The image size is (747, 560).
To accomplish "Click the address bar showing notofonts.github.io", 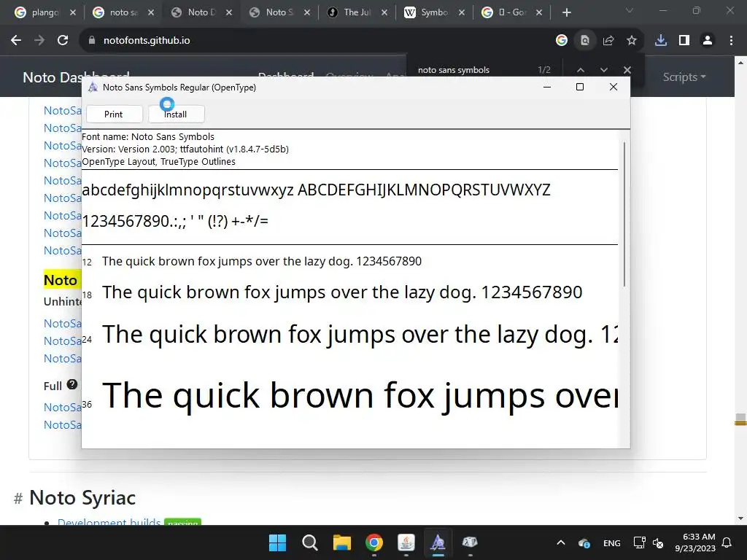I will (x=314, y=41).
